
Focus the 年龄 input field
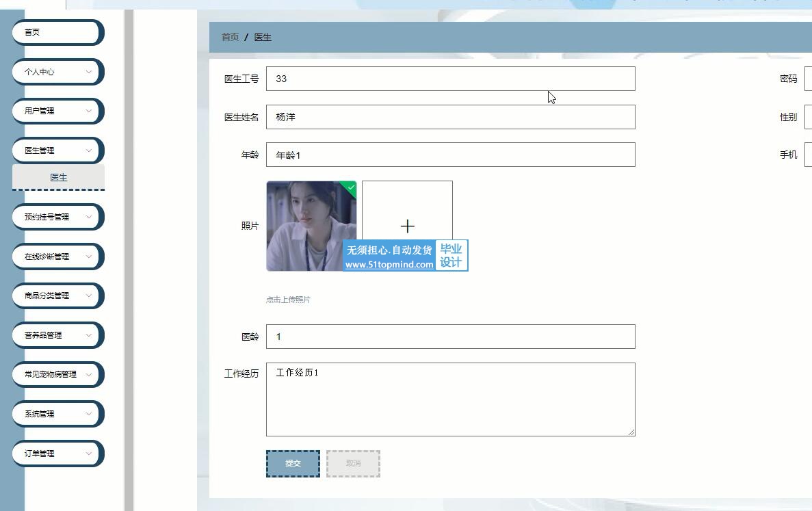click(451, 155)
